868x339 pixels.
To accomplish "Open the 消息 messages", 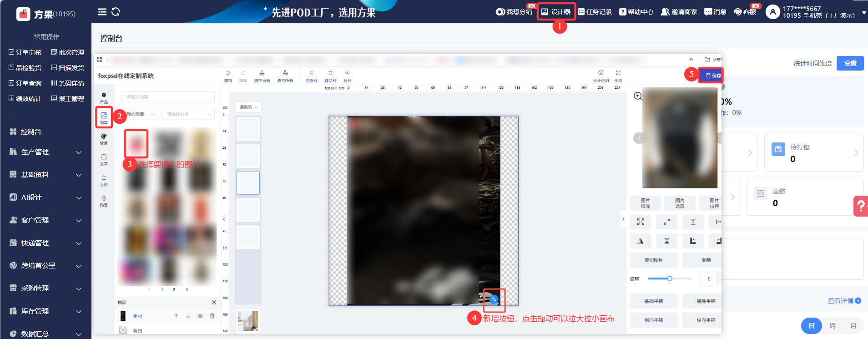I will coord(715,12).
